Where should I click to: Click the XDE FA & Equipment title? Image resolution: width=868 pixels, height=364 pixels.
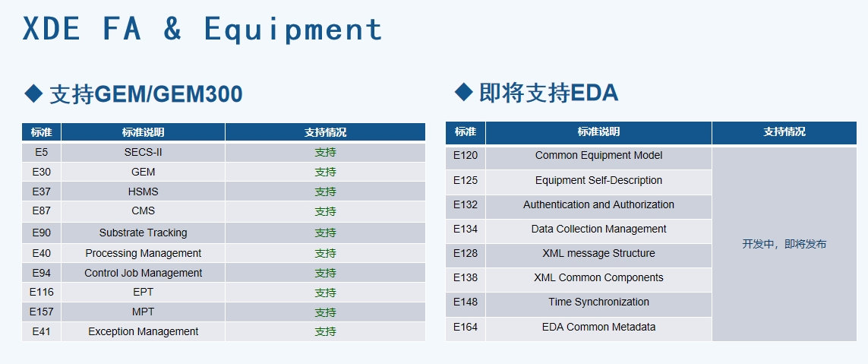(203, 30)
